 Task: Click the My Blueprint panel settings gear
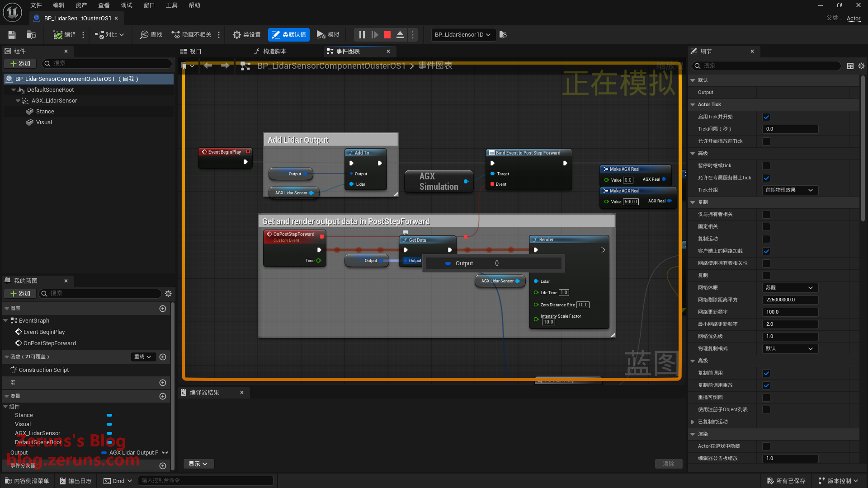(168, 294)
